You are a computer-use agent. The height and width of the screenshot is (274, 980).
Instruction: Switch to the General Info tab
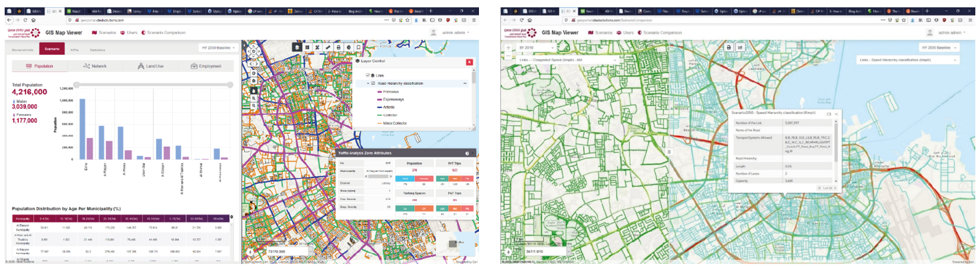[23, 49]
